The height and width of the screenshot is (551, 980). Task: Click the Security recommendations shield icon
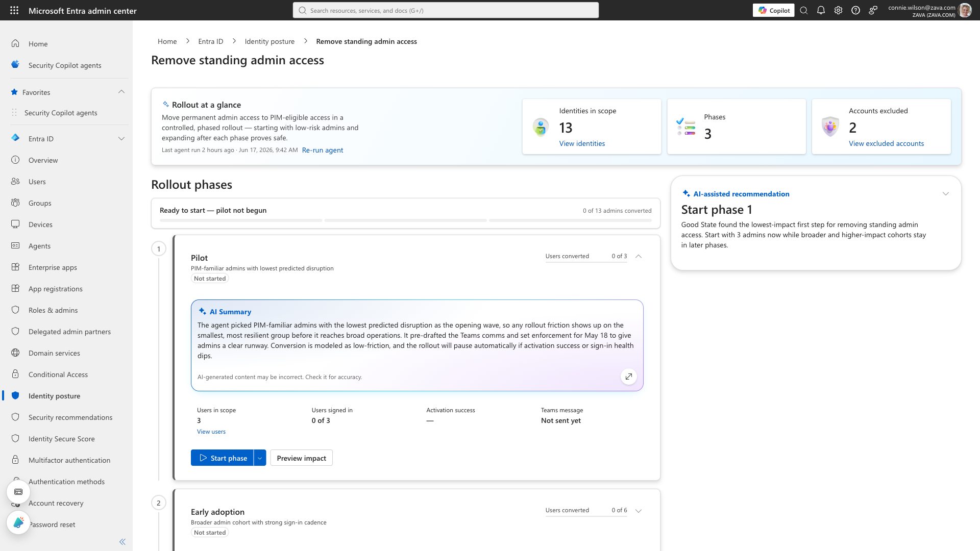[x=15, y=417]
